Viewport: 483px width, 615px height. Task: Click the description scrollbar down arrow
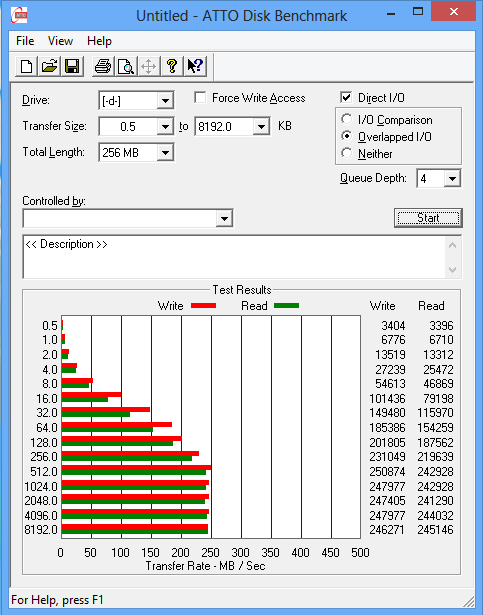coord(452,269)
